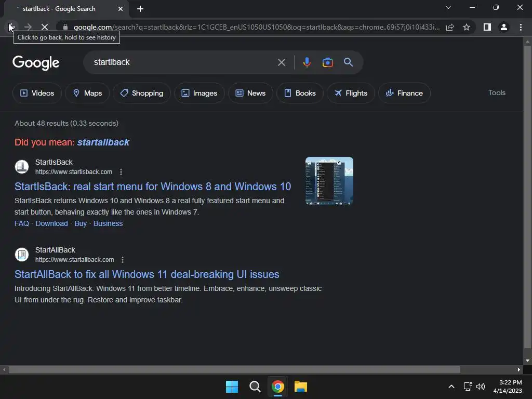The width and height of the screenshot is (532, 399).
Task: Click the https://www.startisback.com URL text
Action: pyautogui.click(x=74, y=172)
